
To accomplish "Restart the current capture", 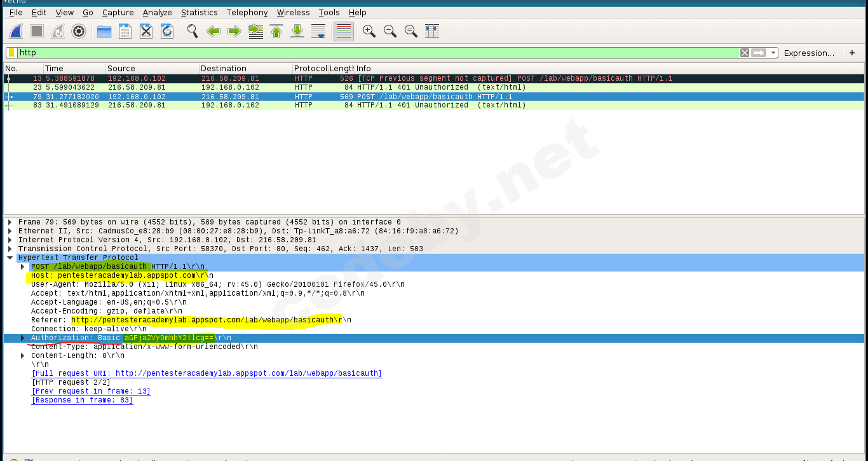I will tap(58, 31).
